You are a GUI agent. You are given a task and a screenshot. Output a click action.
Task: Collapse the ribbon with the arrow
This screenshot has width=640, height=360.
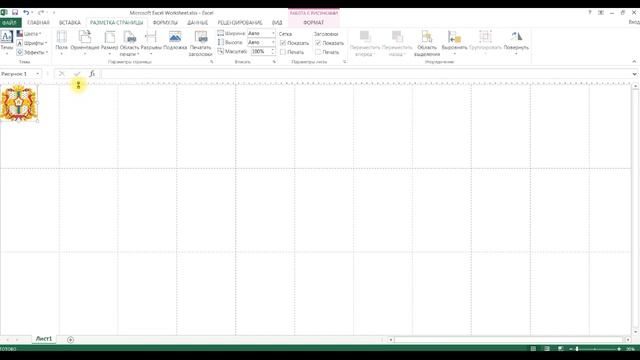634,62
